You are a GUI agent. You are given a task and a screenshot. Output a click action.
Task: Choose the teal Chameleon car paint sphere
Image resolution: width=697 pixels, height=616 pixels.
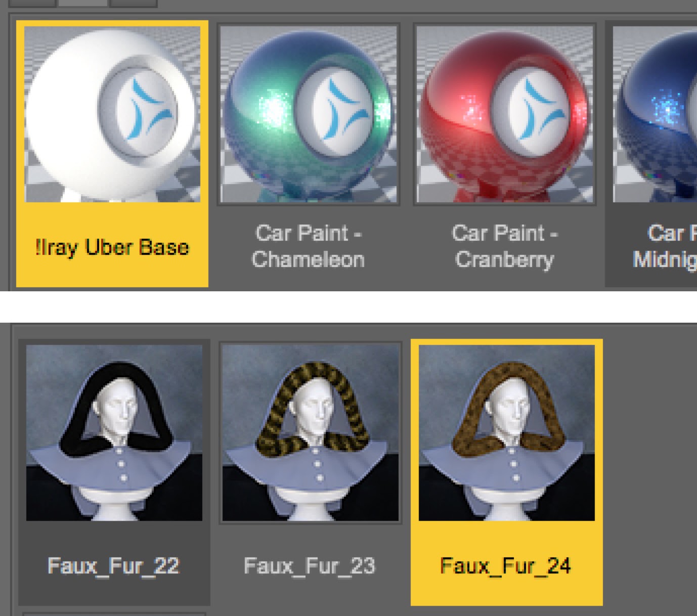[x=309, y=114]
